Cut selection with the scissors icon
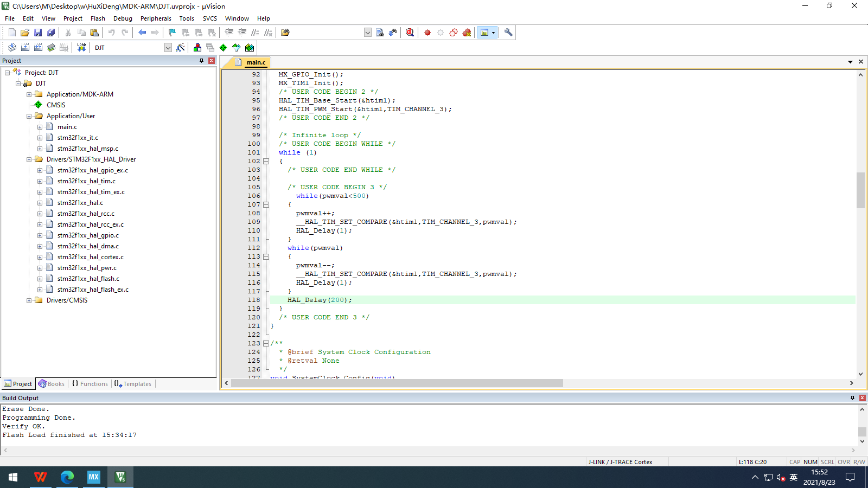Screen dimensions: 868x488 (x=68, y=33)
